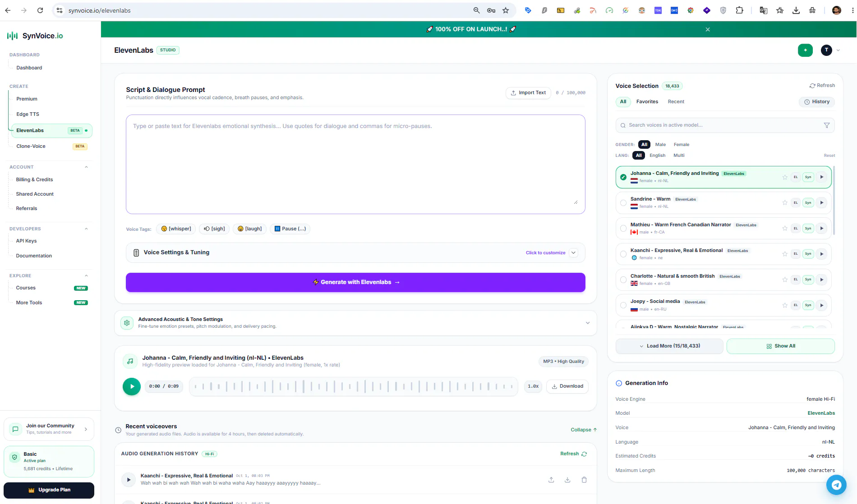Select the Mathieu voice radio button

coord(623,229)
